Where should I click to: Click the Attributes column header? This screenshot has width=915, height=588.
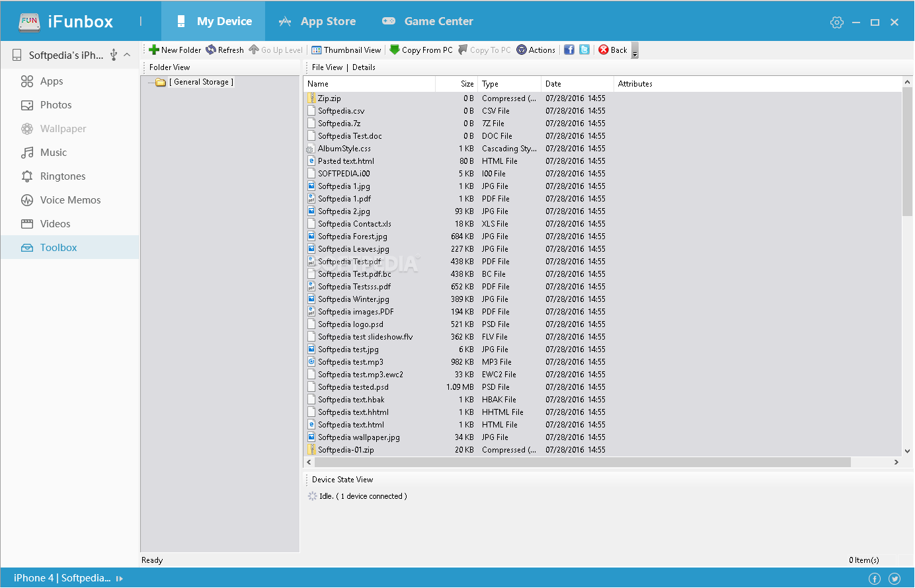coord(635,84)
